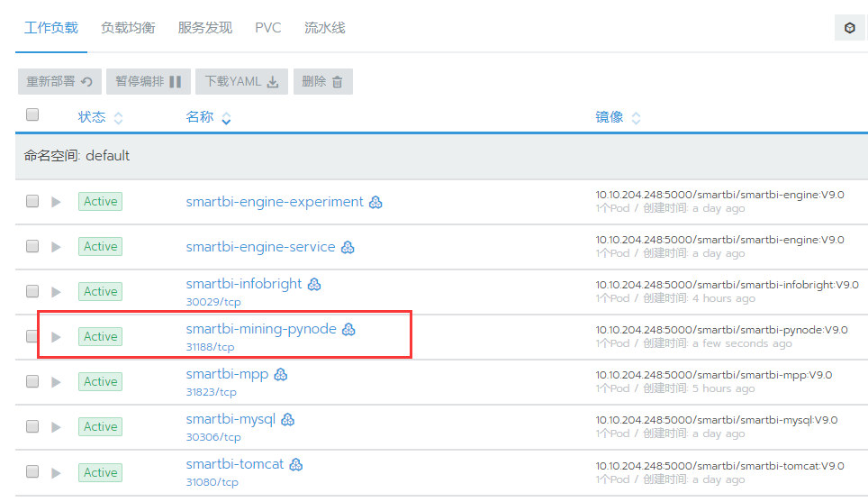Screen dimensions: 868x502
Task: Check the smartbi-tomcat row checkbox
Action: tap(32, 471)
